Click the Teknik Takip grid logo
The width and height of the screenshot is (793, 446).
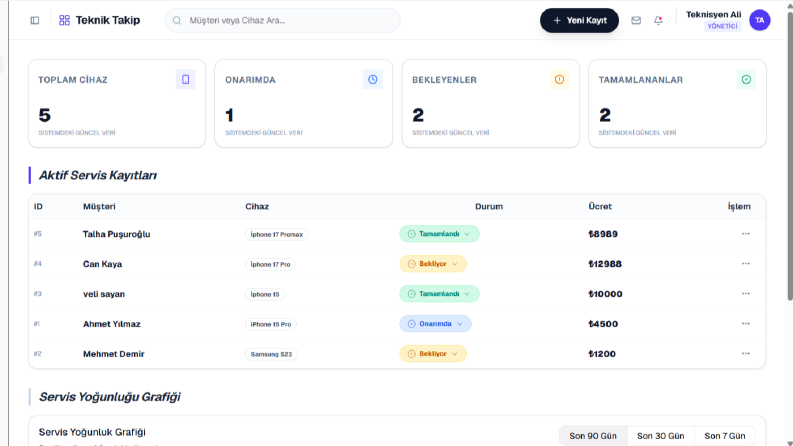pyautogui.click(x=64, y=20)
